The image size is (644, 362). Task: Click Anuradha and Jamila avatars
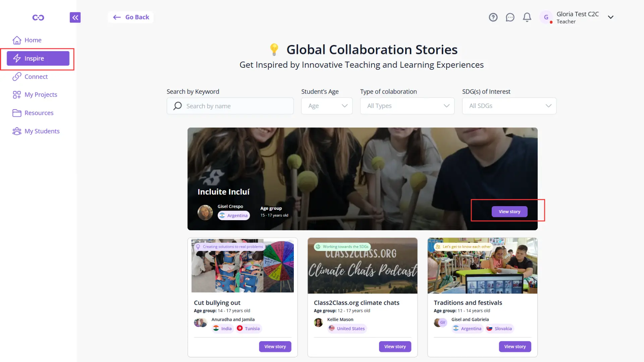[201, 323]
